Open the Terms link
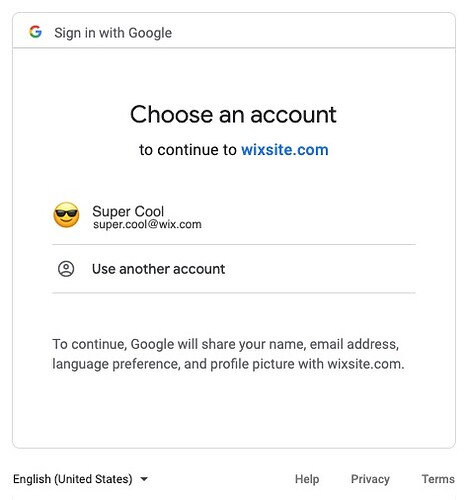The height and width of the screenshot is (500, 467). point(438,479)
